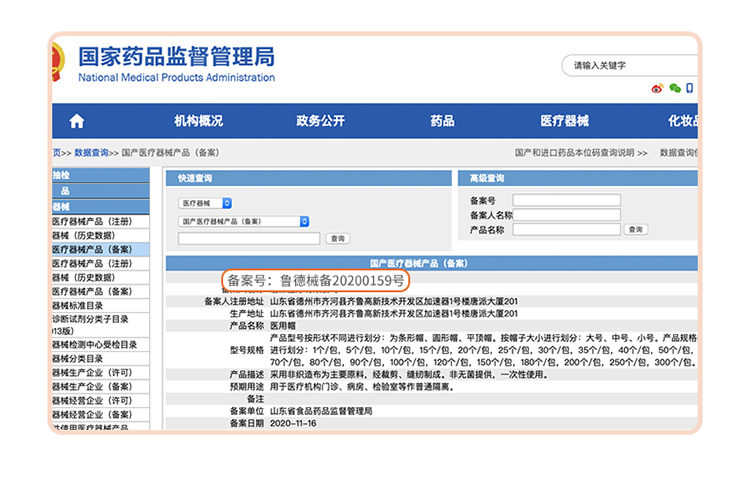The width and height of the screenshot is (750, 480).
Task: Select the highlighted 医疗器械产品（备案） sidebar item
Action: 100,250
